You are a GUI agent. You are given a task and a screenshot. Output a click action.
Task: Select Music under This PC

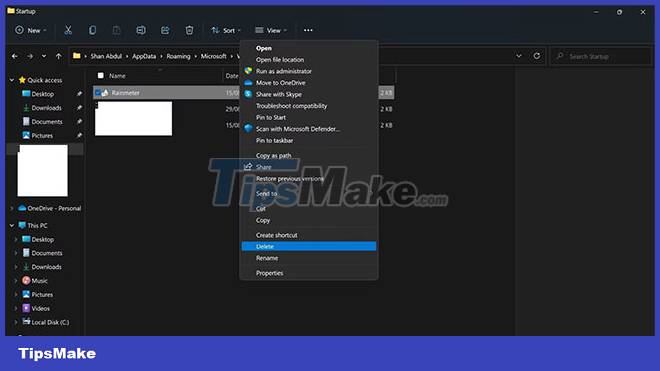40,280
